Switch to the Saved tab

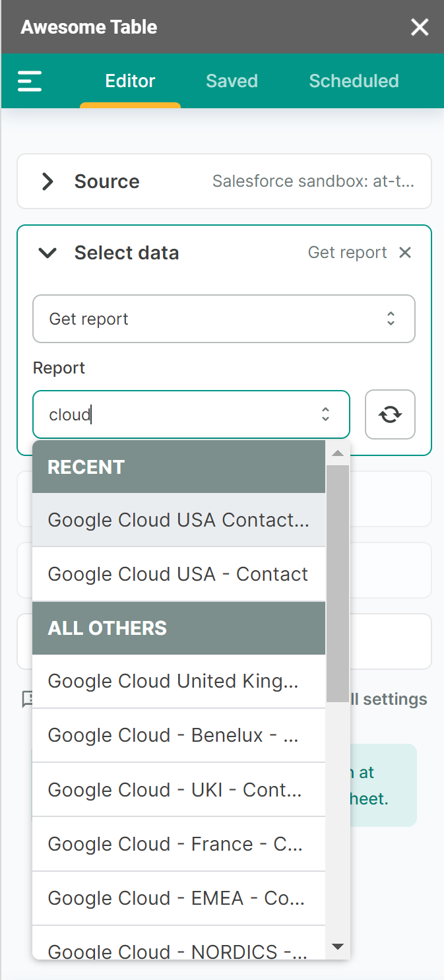tap(232, 81)
